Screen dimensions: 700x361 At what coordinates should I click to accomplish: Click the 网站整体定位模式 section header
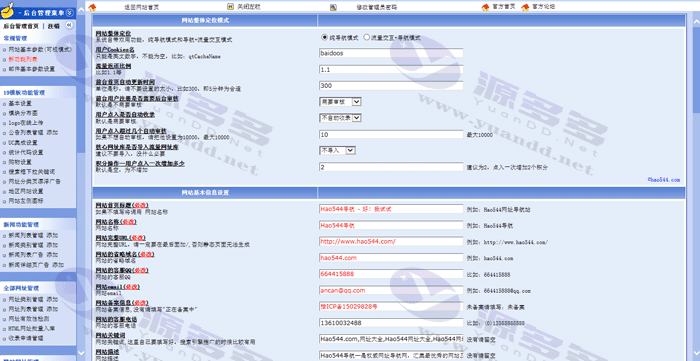205,21
